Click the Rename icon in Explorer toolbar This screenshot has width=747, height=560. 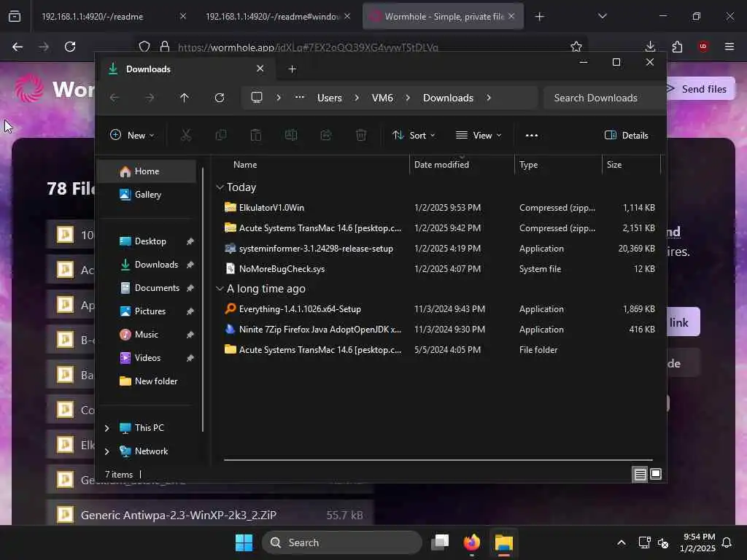(x=290, y=135)
